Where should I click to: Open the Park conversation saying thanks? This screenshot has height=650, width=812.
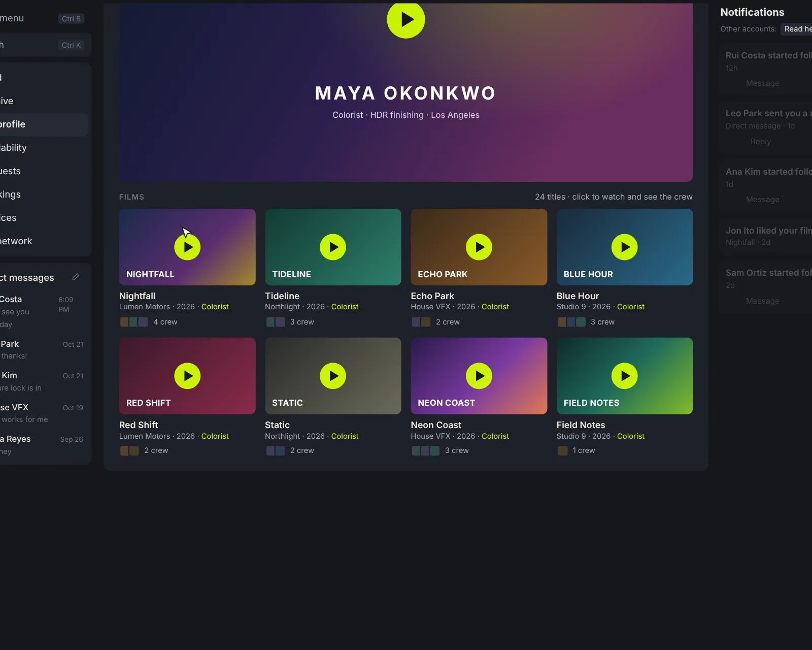[x=43, y=350]
